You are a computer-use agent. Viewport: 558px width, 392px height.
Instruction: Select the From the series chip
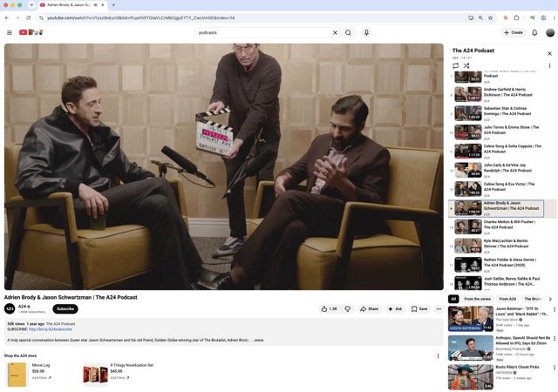pos(477,299)
